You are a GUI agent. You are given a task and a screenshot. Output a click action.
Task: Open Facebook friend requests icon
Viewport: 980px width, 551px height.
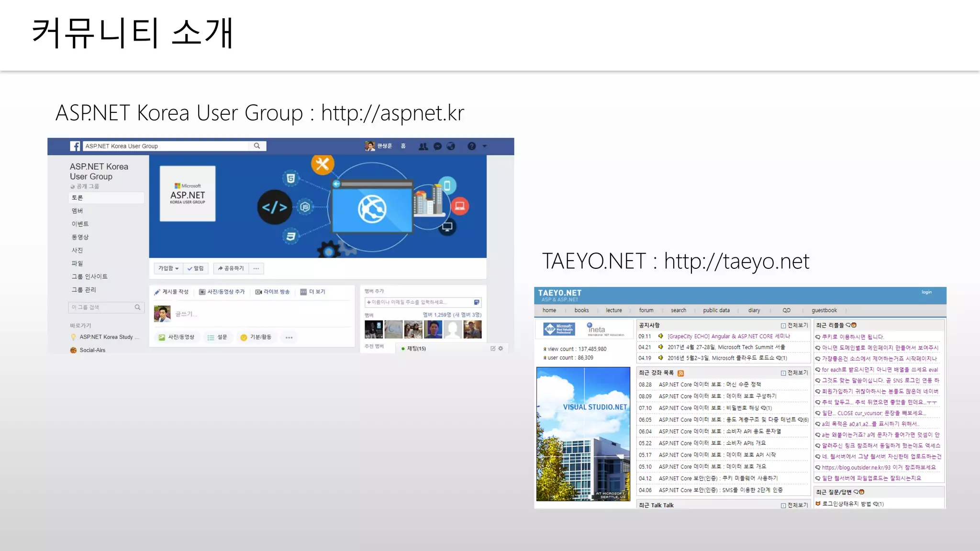(x=423, y=146)
